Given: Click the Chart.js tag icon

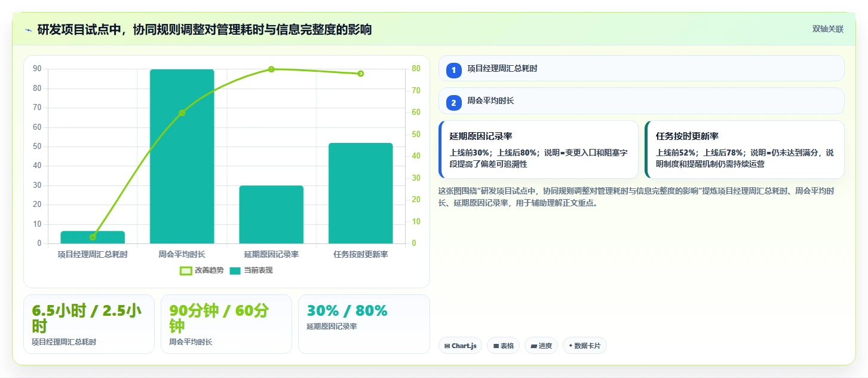Looking at the screenshot, I should 447,346.
